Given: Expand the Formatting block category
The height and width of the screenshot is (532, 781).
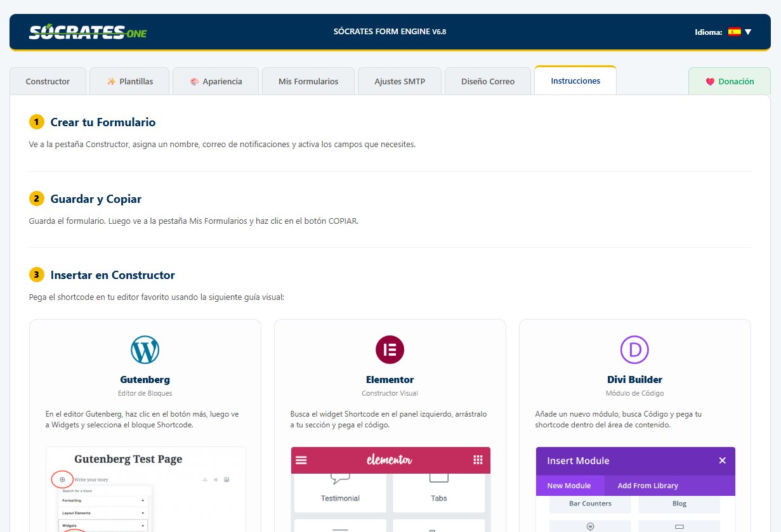Looking at the screenshot, I should [102, 500].
